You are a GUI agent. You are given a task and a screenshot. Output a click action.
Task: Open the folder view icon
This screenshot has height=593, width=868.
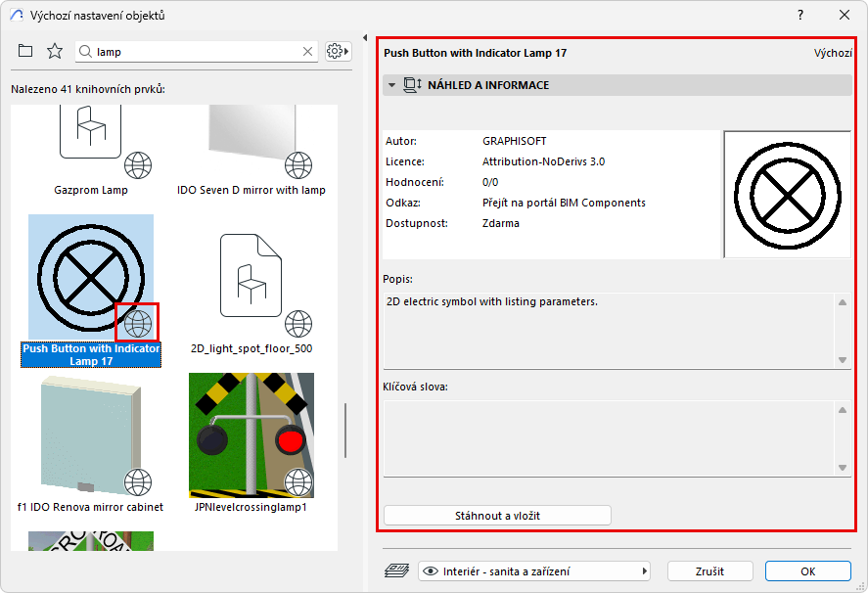pos(25,51)
